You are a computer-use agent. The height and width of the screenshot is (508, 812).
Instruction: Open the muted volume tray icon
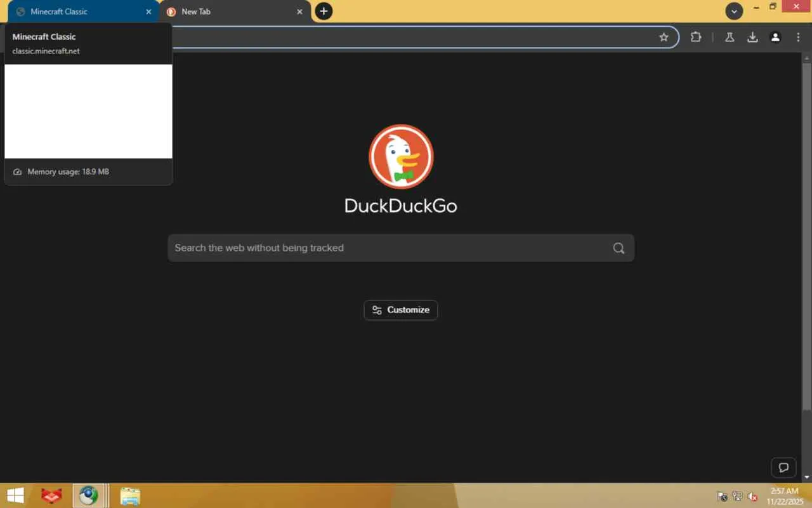pyautogui.click(x=753, y=497)
